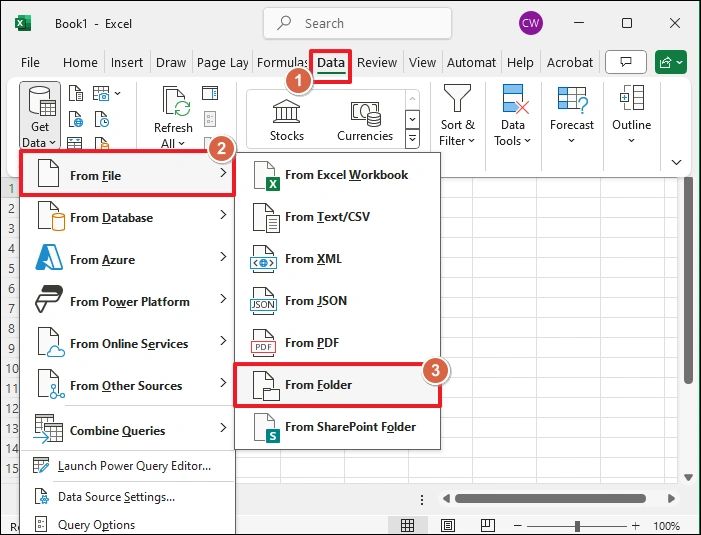Select the Data tab

click(331, 63)
